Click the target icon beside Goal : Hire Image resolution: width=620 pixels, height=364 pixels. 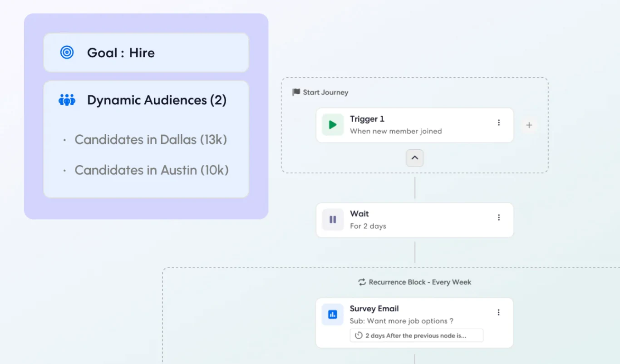pyautogui.click(x=67, y=53)
